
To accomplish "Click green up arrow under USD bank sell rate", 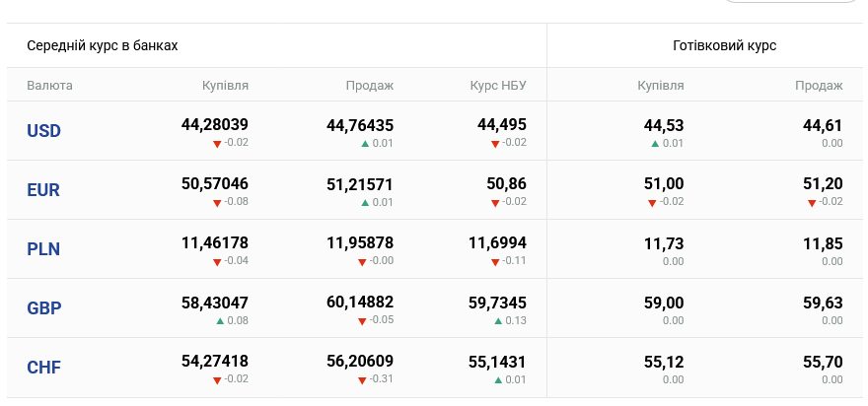I will 365,143.
